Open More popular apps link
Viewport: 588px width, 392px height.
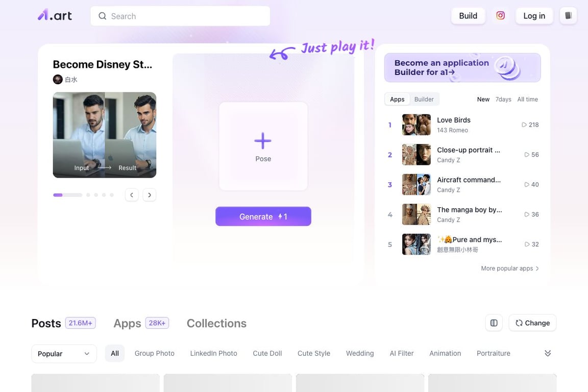pyautogui.click(x=509, y=268)
